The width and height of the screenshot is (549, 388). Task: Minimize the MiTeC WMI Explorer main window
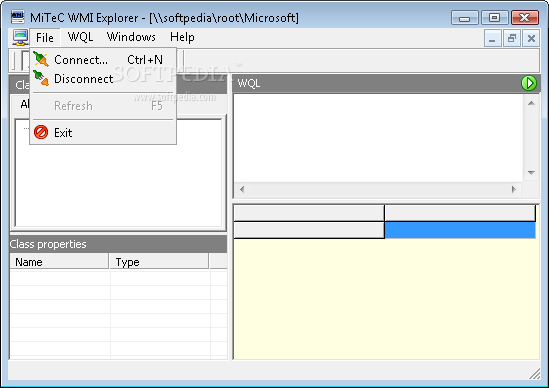click(x=464, y=18)
